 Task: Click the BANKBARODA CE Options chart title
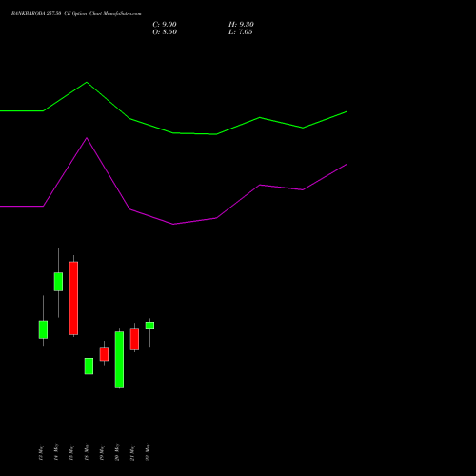tap(76, 14)
